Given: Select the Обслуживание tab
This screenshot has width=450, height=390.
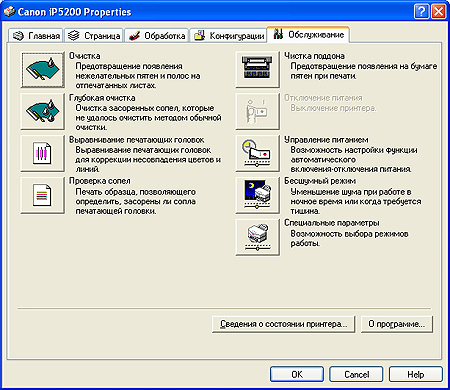Looking at the screenshot, I should coord(308,35).
